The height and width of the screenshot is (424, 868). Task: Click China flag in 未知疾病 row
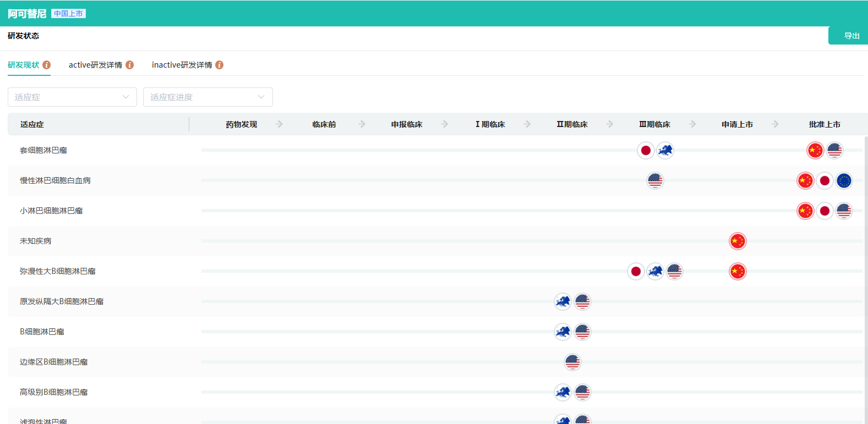coord(738,241)
